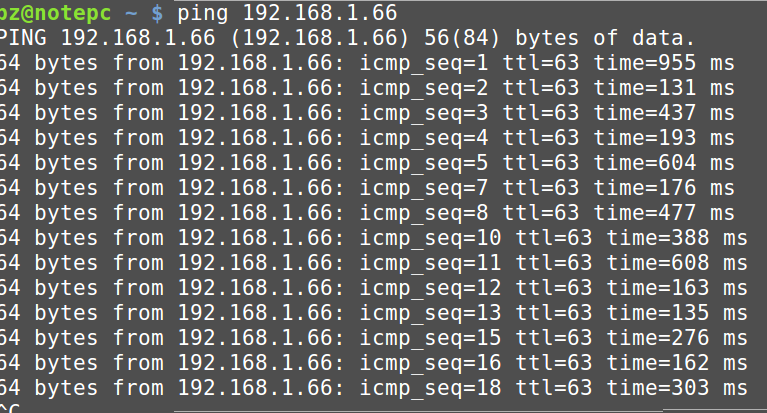Click the PING header line 56(84) bytes text

point(501,38)
